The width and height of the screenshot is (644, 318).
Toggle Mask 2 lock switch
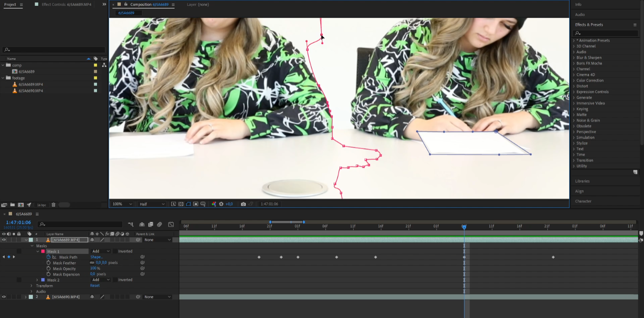pyautogui.click(x=19, y=280)
